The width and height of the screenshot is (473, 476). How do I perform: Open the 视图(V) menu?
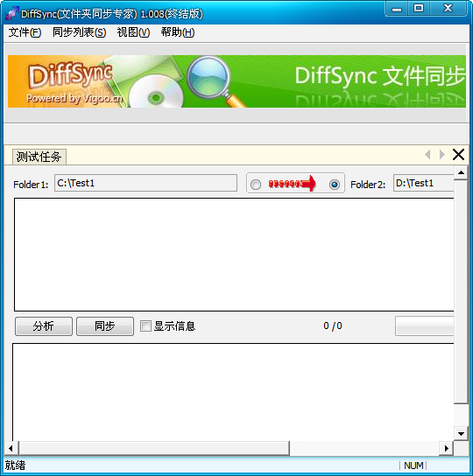(x=133, y=32)
